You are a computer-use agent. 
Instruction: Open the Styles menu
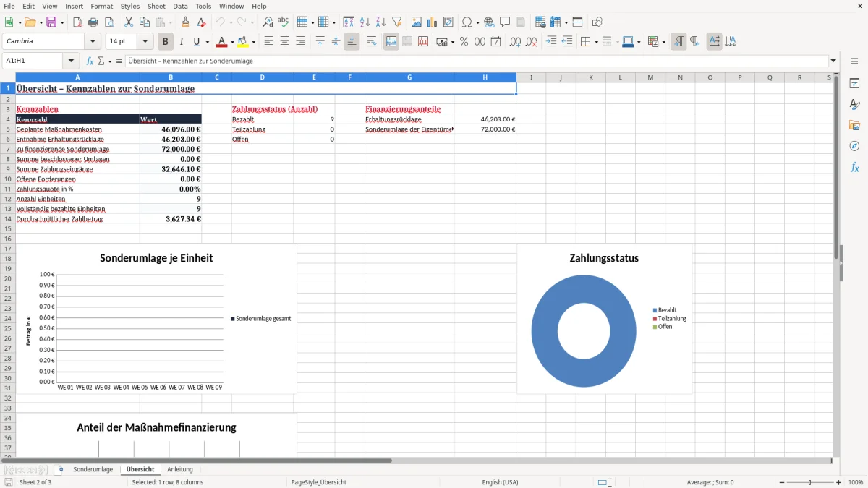point(130,6)
